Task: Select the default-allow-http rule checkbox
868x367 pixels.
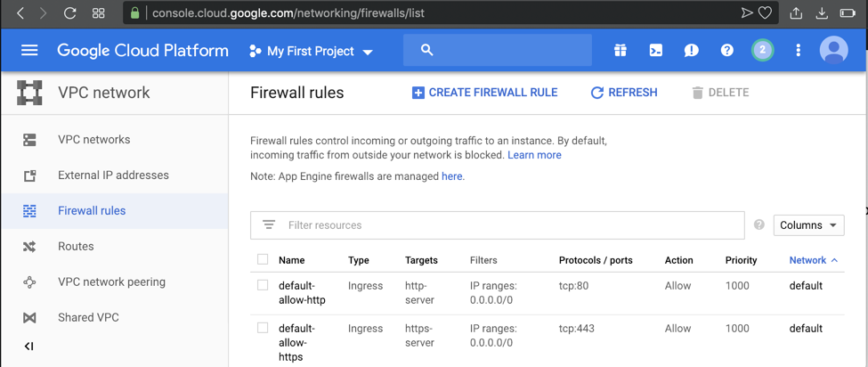Action: 263,286
